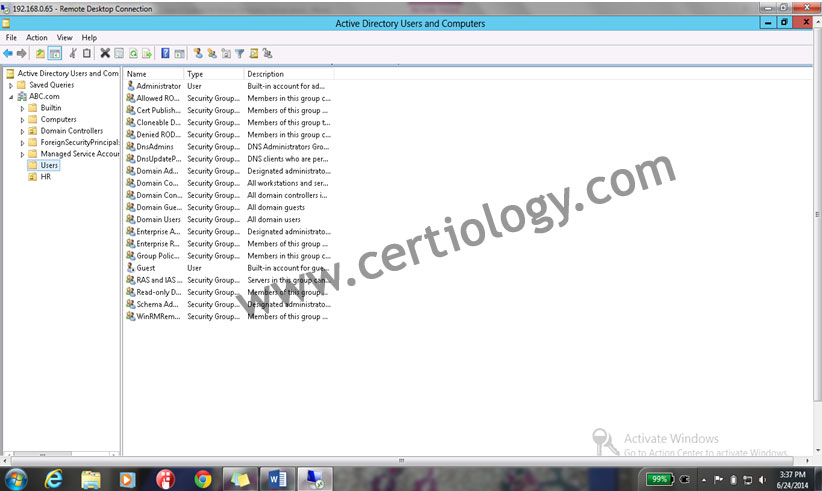Open Google Chrome from the taskbar
This screenshot has height=491, width=822.
tap(203, 479)
